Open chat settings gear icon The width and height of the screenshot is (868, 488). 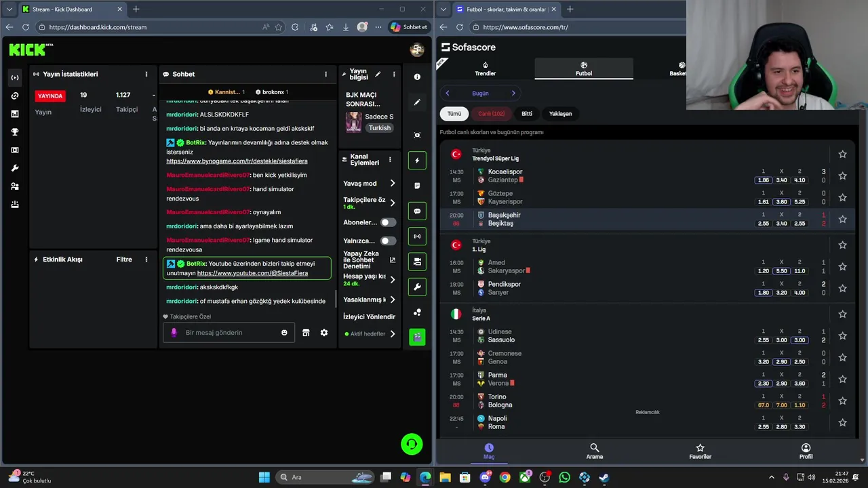(324, 333)
